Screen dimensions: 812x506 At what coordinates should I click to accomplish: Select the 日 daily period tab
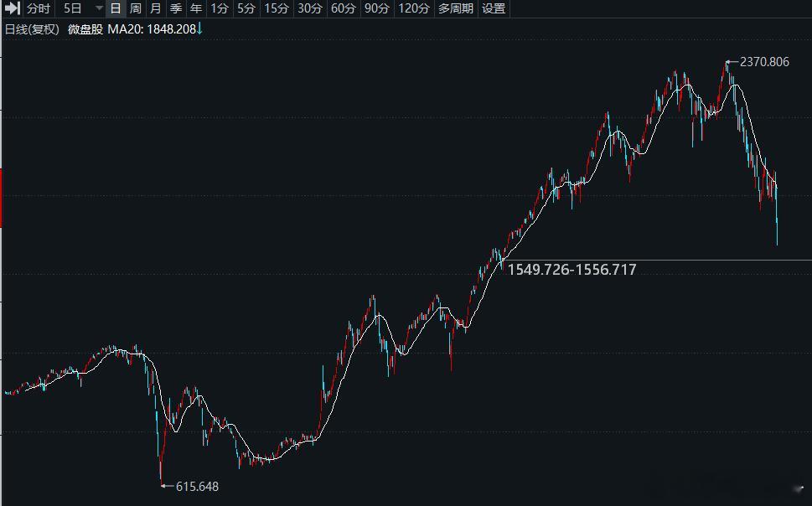(x=116, y=8)
